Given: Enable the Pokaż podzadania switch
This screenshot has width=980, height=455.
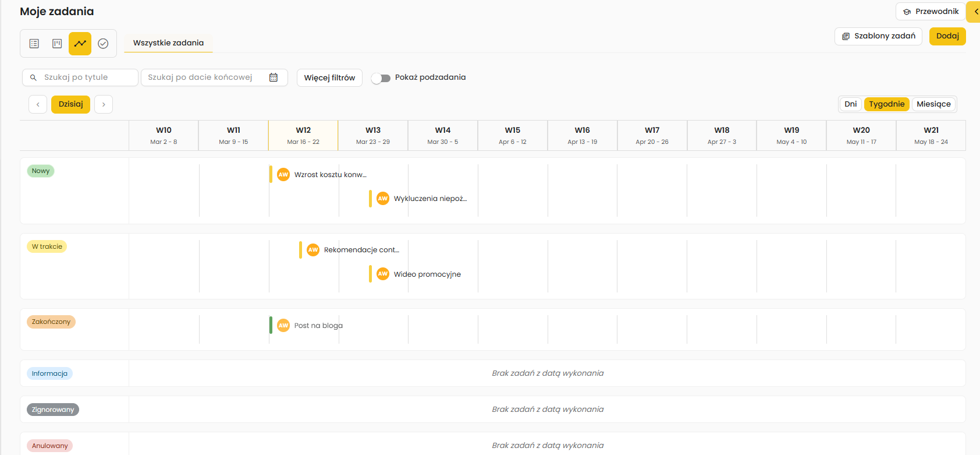Looking at the screenshot, I should coord(381,78).
